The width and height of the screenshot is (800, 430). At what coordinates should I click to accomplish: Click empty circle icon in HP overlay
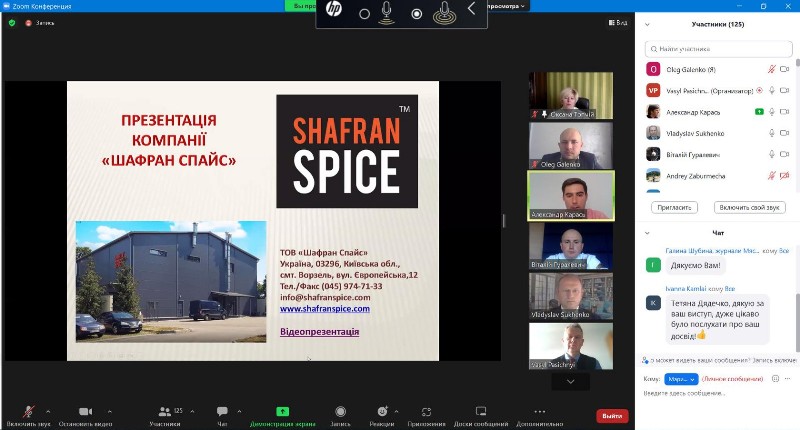[364, 14]
